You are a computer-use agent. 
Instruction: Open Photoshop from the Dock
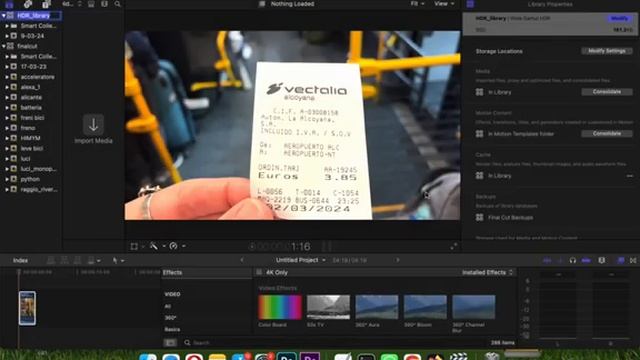(287, 357)
